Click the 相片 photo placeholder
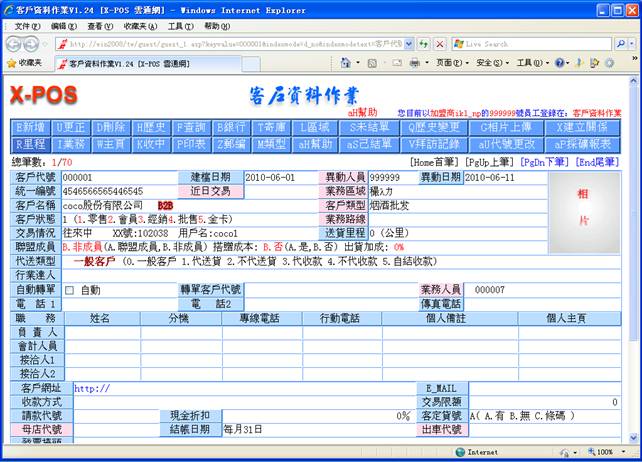 pos(581,204)
